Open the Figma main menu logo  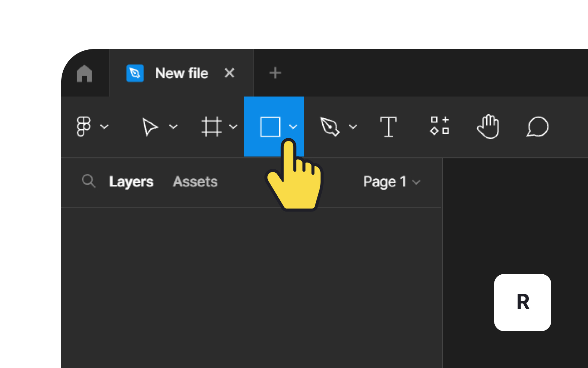84,127
